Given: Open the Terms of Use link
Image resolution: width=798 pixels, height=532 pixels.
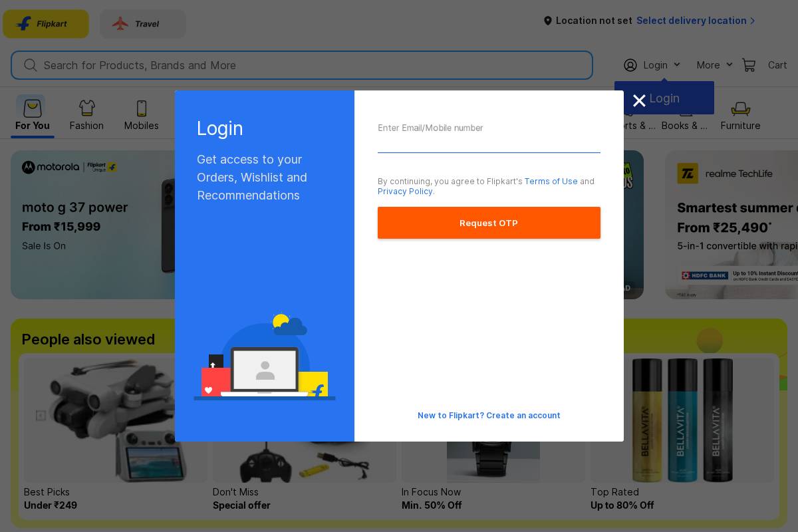Looking at the screenshot, I should [551, 181].
